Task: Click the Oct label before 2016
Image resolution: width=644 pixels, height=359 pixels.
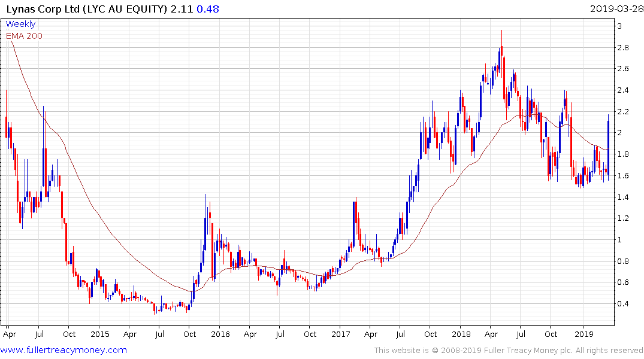Action: tap(189, 334)
